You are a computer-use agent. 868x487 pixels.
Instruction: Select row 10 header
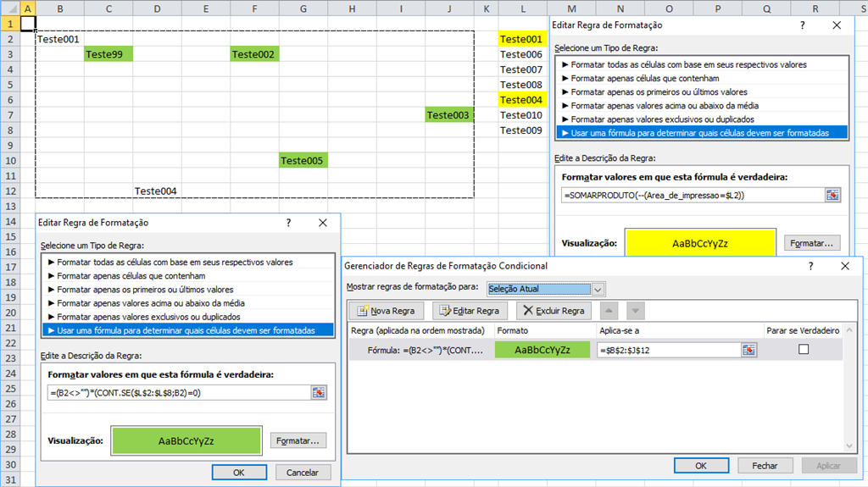10,160
